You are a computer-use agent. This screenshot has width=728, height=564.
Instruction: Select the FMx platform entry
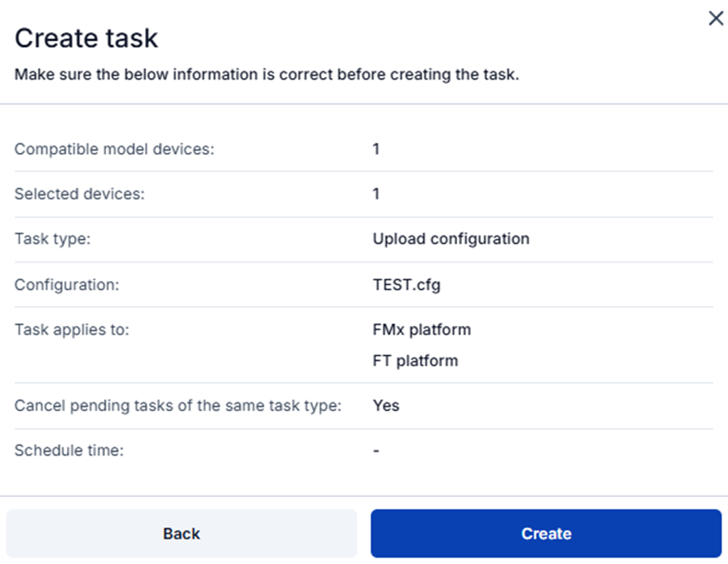(421, 329)
